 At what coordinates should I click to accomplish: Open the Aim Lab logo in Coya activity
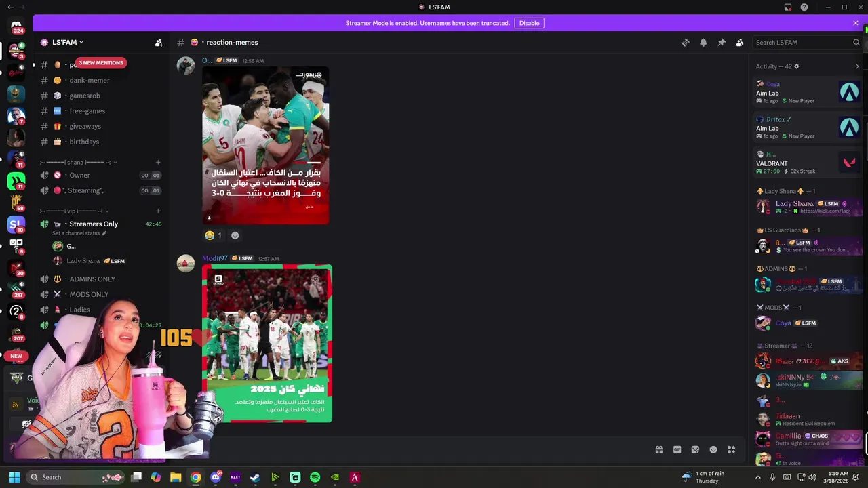point(849,91)
